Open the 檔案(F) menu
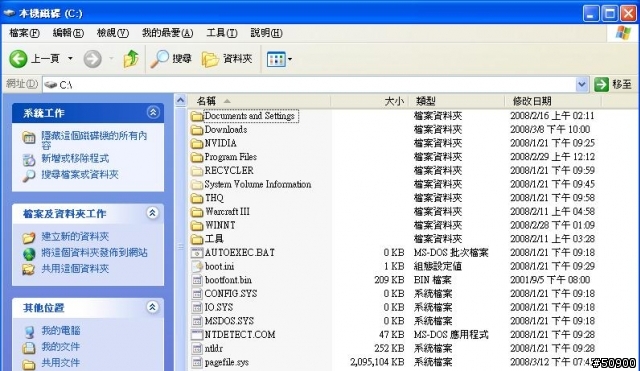Viewport: 640px width, 371px height. tap(24, 33)
